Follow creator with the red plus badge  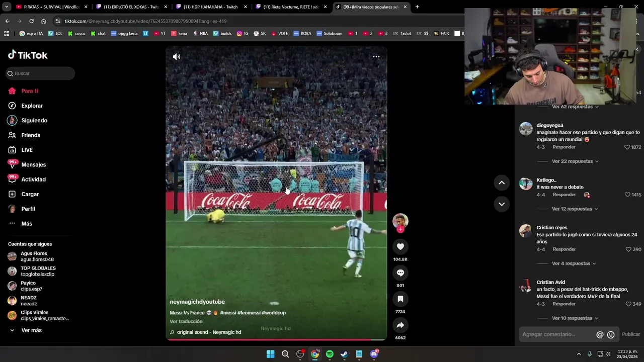coord(400,229)
